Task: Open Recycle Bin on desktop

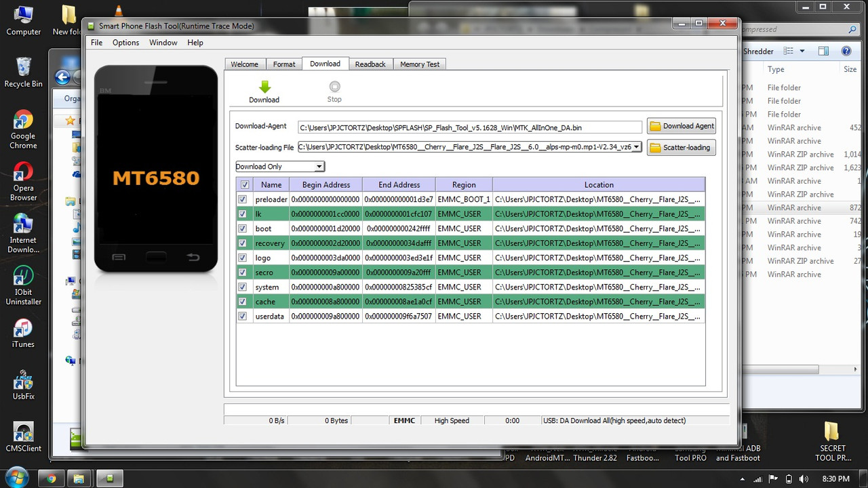Action: pyautogui.click(x=23, y=73)
